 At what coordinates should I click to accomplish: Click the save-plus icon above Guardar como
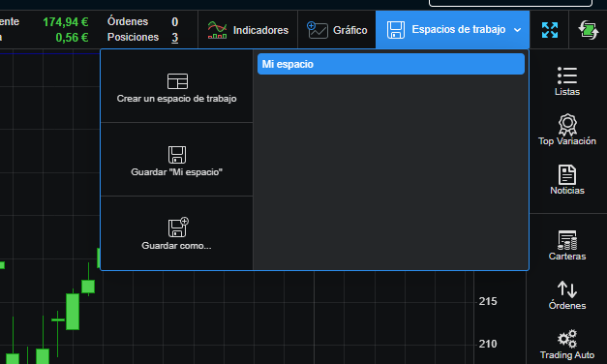tap(178, 227)
